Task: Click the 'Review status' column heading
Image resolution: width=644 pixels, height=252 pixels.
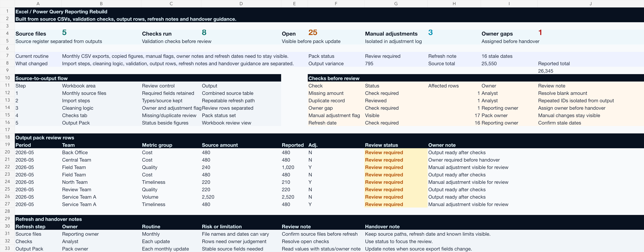Action: point(381,145)
